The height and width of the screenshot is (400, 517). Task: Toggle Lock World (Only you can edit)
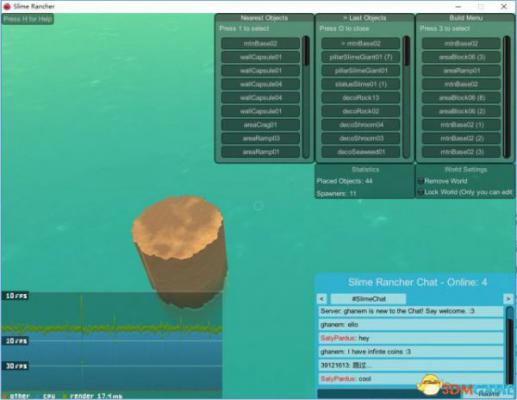pyautogui.click(x=421, y=192)
